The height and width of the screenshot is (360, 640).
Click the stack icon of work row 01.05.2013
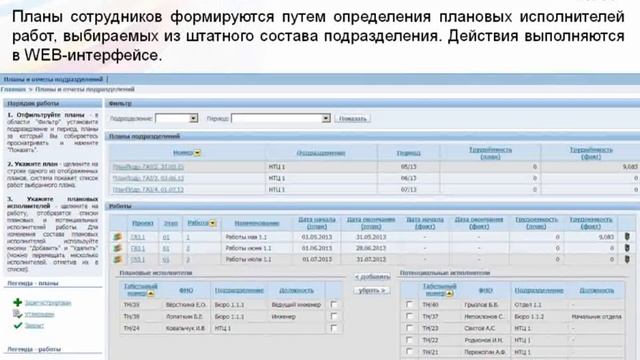pos(118,237)
